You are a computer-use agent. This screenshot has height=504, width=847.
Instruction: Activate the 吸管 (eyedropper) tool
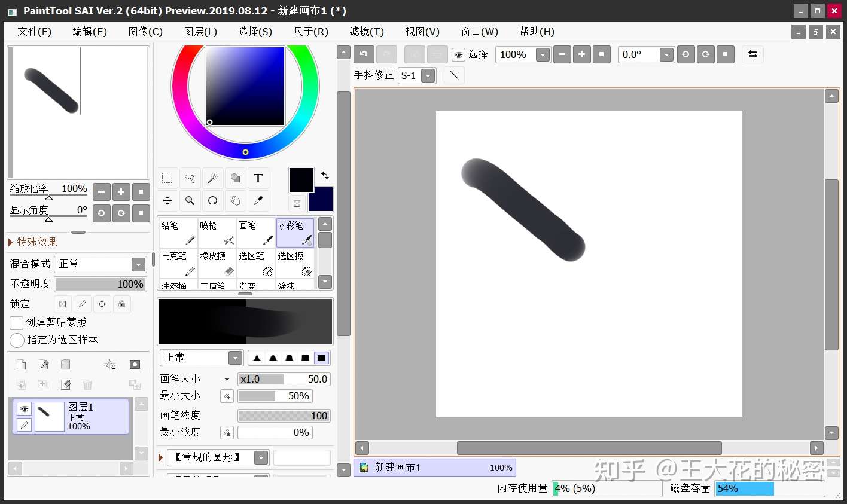click(x=258, y=201)
